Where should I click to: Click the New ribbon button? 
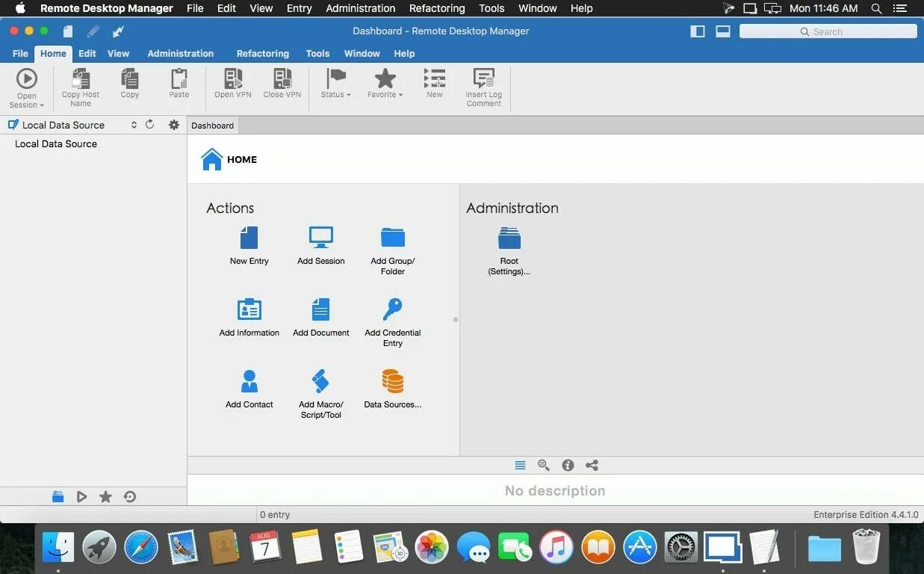[435, 84]
